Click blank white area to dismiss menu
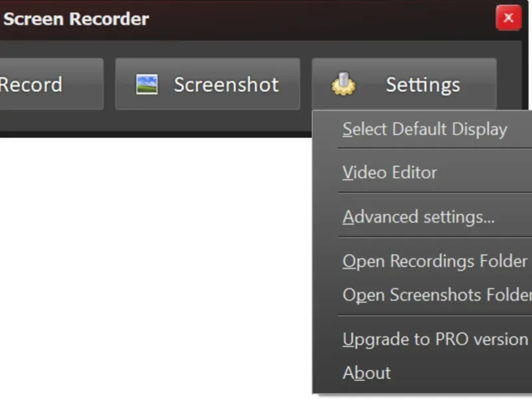Viewport: 532px width, 399px height. click(x=153, y=266)
